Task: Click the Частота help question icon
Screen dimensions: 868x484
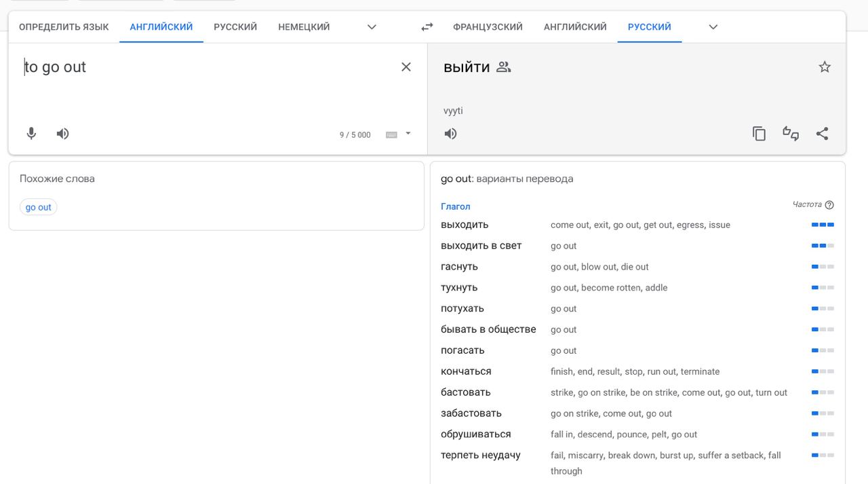Action: (829, 204)
